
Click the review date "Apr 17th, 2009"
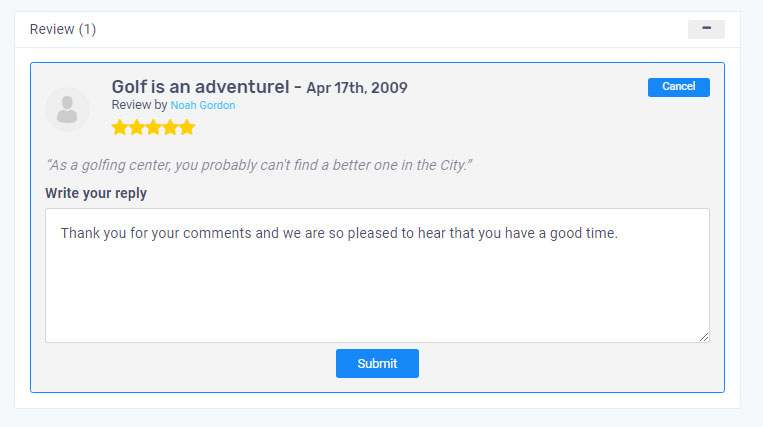tap(357, 88)
